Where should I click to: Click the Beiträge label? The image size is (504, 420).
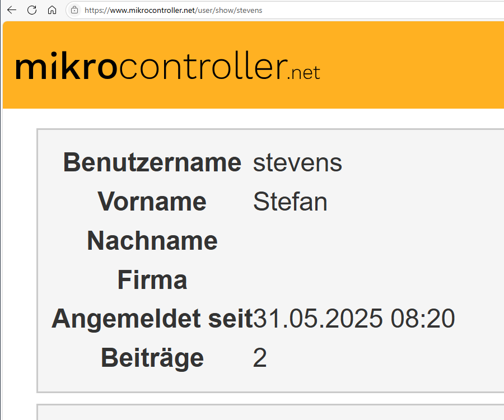(152, 358)
